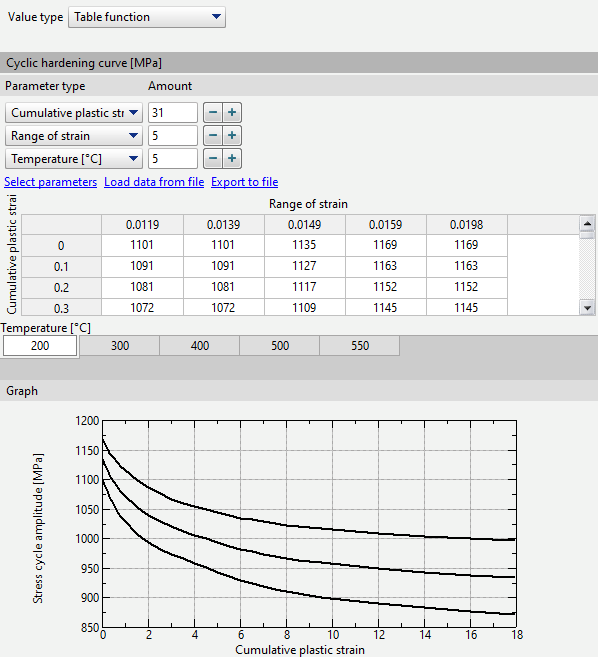The image size is (598, 657).
Task: Click cell 1135 in row 0
Action: tap(305, 245)
